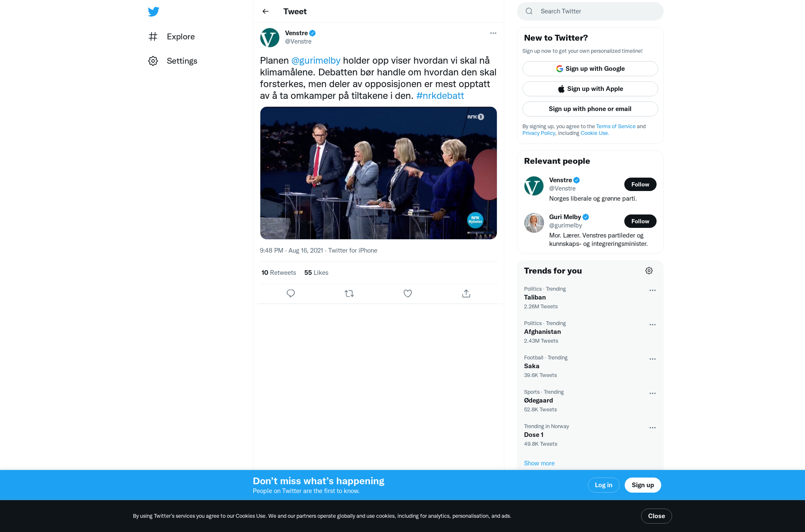The width and height of the screenshot is (805, 532).
Task: View the 55 Likes list
Action: pyautogui.click(x=316, y=273)
